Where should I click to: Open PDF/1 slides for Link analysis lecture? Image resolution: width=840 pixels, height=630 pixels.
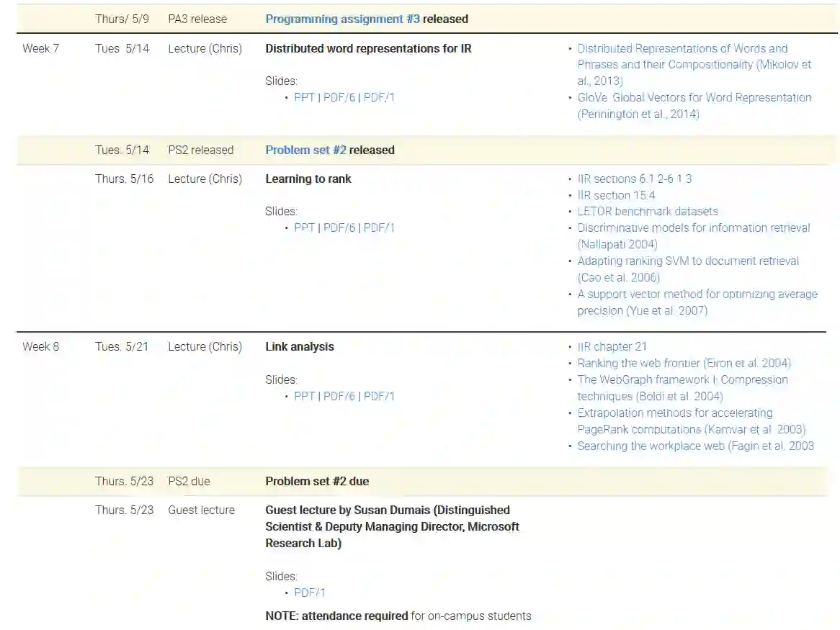pyautogui.click(x=379, y=397)
